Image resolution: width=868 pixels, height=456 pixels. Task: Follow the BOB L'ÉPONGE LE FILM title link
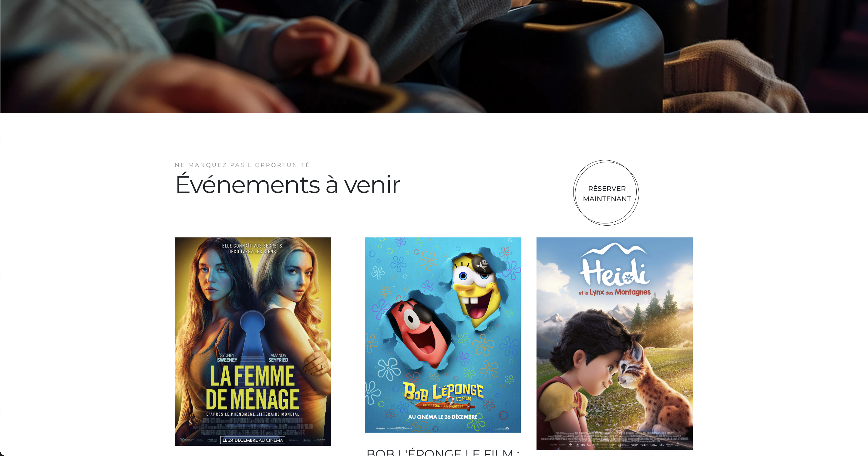(442, 452)
